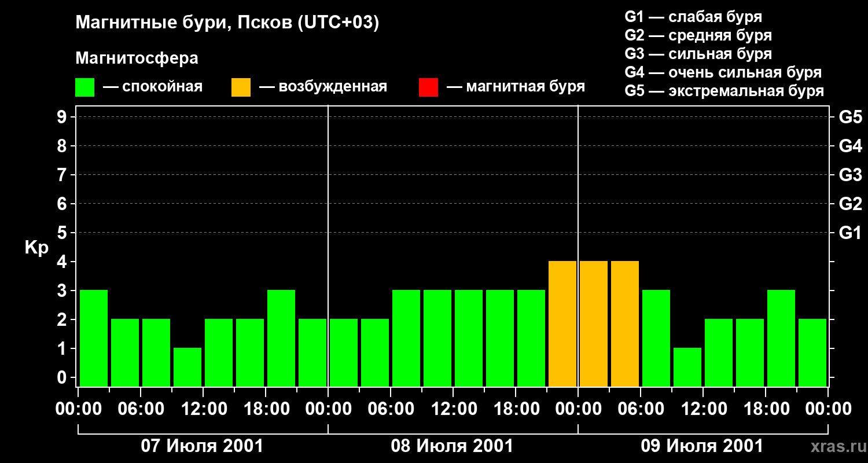Click the orange 'возбужденная' legend swatch
This screenshot has height=463, width=868.
point(241,87)
